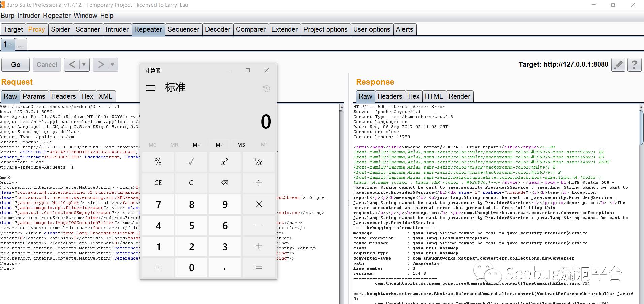This screenshot has width=644, height=304.
Task: Click the CE clear entry key
Action: (158, 183)
